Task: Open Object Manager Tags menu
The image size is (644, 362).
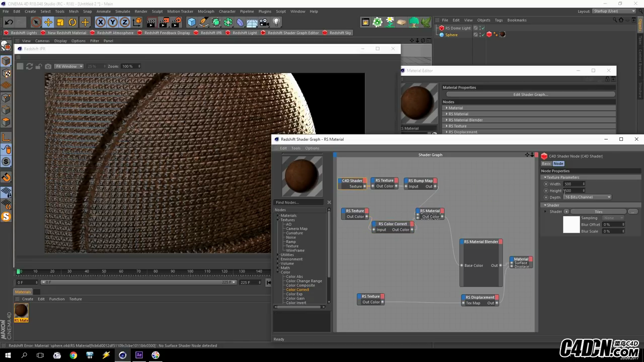Action: (499, 20)
